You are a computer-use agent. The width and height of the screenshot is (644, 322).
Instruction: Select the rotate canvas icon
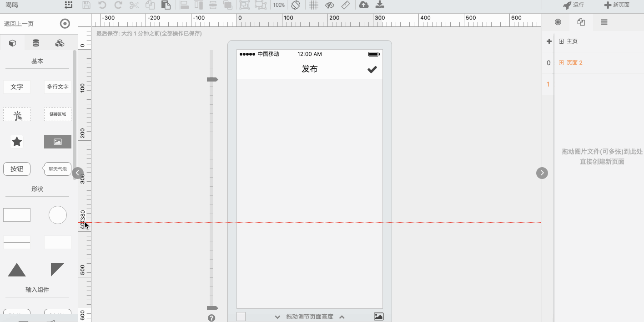[x=296, y=5]
